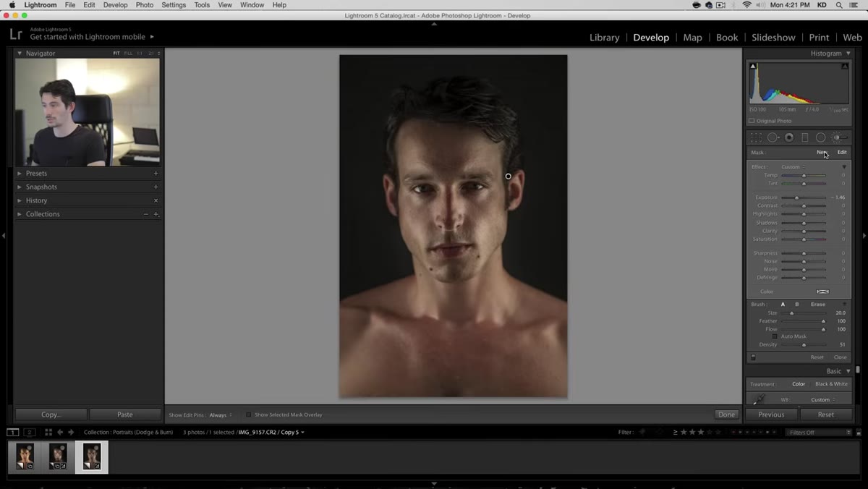Open the Lightroom mobile arrow link
868x489 pixels.
tap(152, 37)
